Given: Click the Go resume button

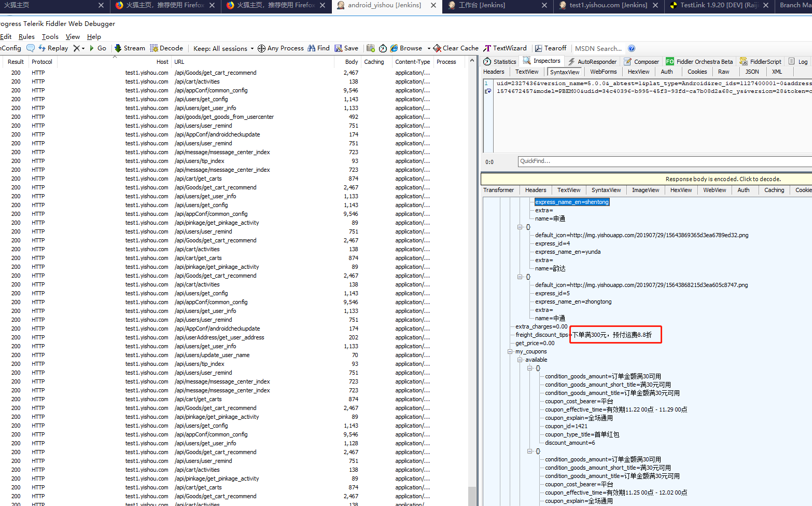Looking at the screenshot, I should 97,48.
